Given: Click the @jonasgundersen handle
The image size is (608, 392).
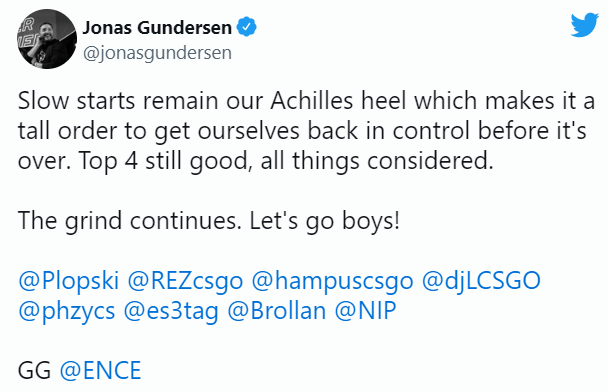Looking at the screenshot, I should 157,52.
